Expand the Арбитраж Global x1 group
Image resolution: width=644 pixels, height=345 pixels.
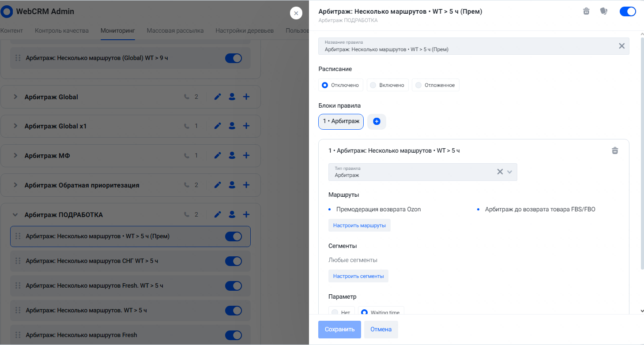[15, 126]
